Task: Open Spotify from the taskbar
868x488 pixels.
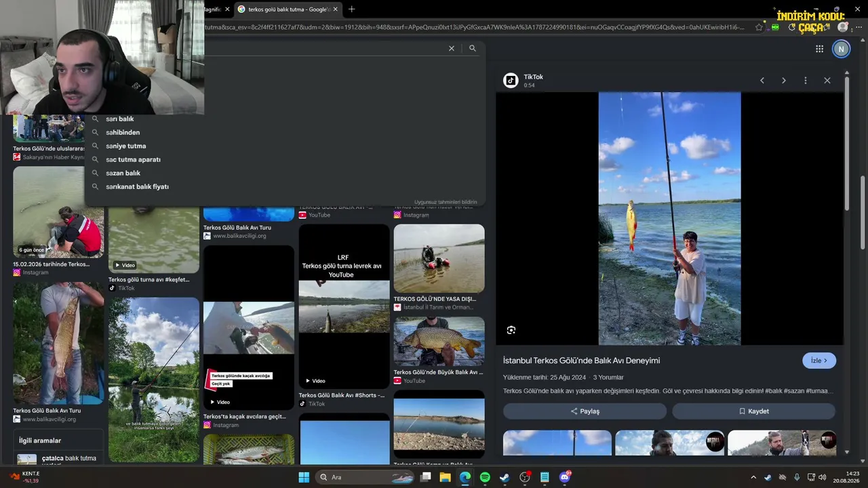Action: click(x=485, y=477)
